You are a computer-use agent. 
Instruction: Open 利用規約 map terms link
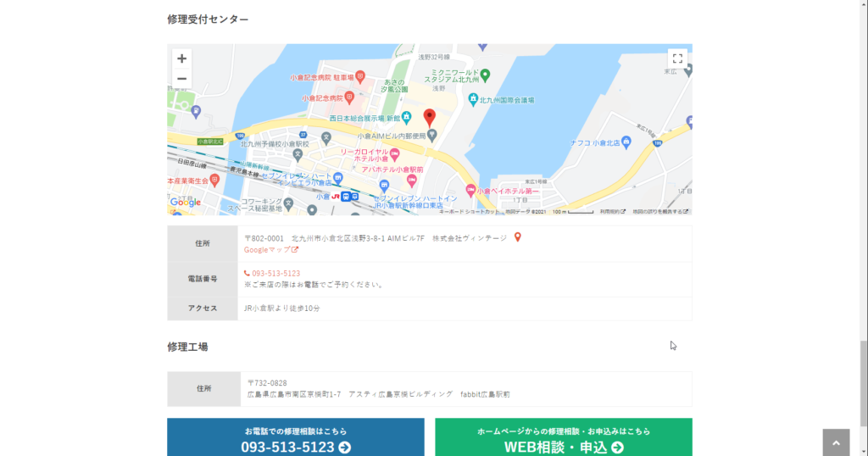click(x=613, y=212)
